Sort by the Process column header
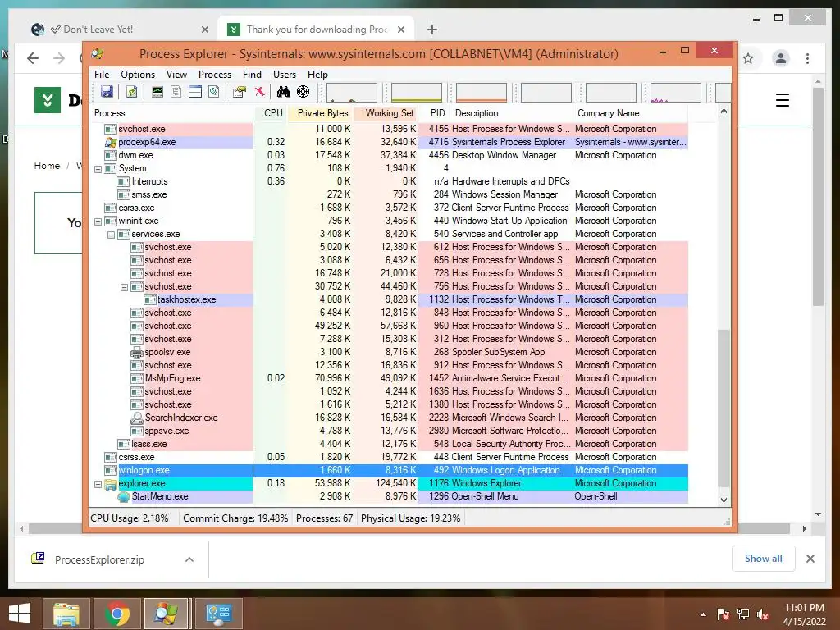Image resolution: width=840 pixels, height=630 pixels. tap(171, 113)
